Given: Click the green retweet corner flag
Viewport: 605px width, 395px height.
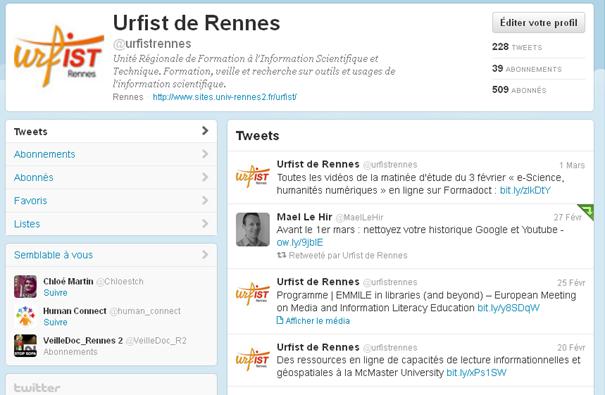Looking at the screenshot, I should pyautogui.click(x=586, y=211).
